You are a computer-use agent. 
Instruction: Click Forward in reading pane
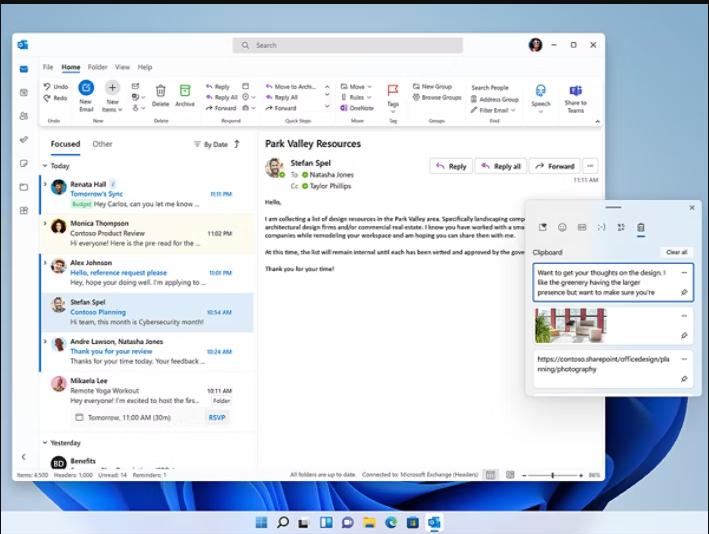[x=554, y=166]
